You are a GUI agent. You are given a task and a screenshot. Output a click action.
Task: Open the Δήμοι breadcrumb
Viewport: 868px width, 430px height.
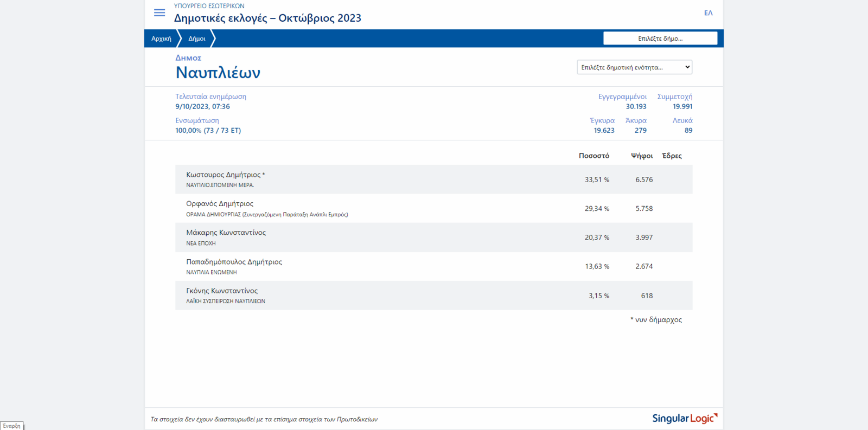coord(197,38)
